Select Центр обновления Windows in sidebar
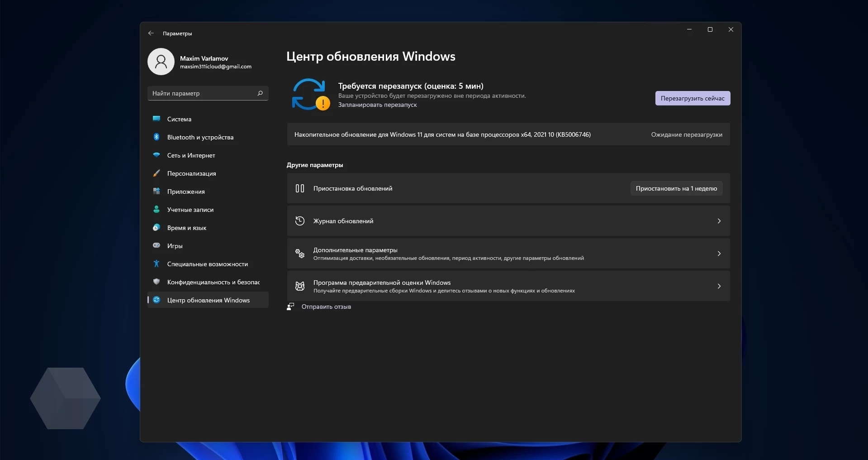This screenshot has height=460, width=868. (x=208, y=300)
